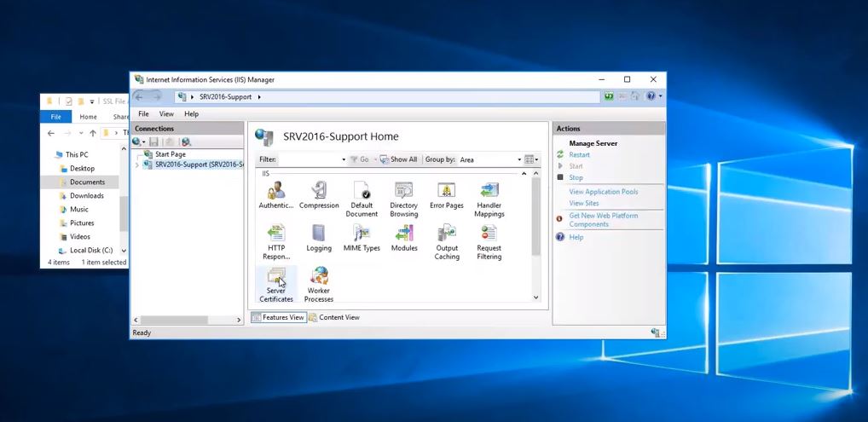This screenshot has width=868, height=422.
Task: Click the IIS Manager forward navigation arrow
Action: coord(157,97)
